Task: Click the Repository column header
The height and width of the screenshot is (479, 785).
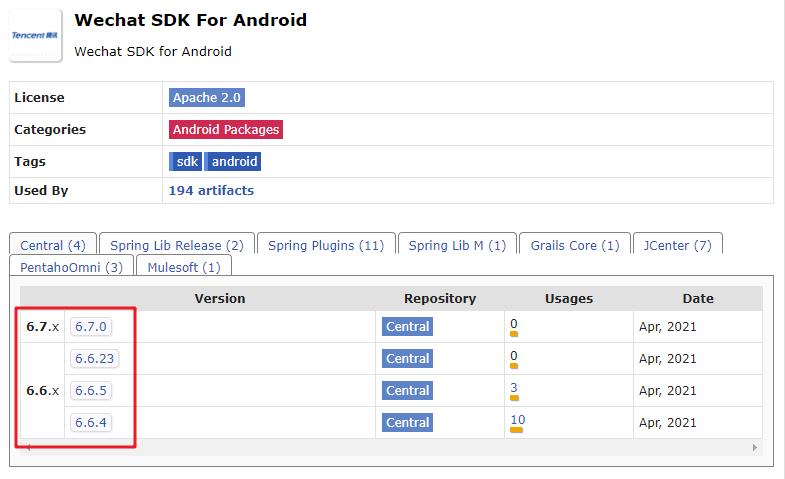Action: pos(440,299)
